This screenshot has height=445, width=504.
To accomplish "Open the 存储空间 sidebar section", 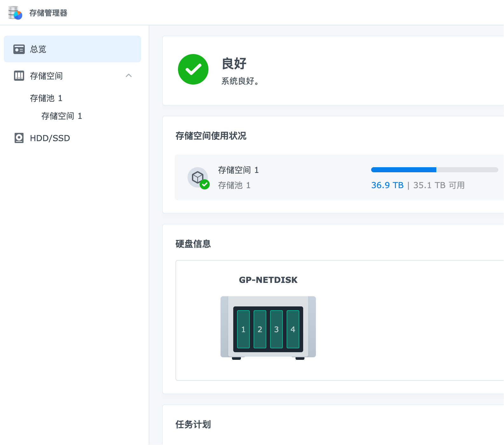I will pyautogui.click(x=72, y=76).
